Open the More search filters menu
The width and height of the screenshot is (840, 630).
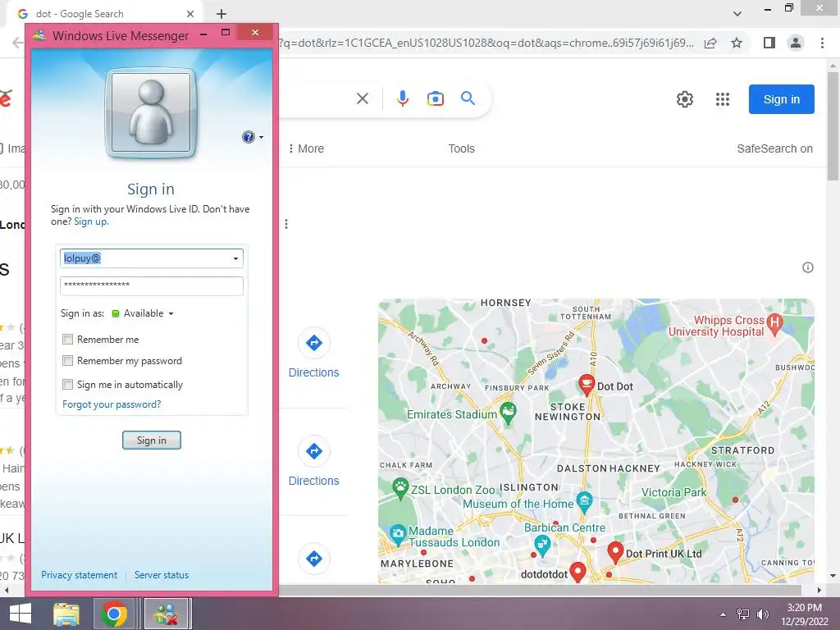click(306, 148)
